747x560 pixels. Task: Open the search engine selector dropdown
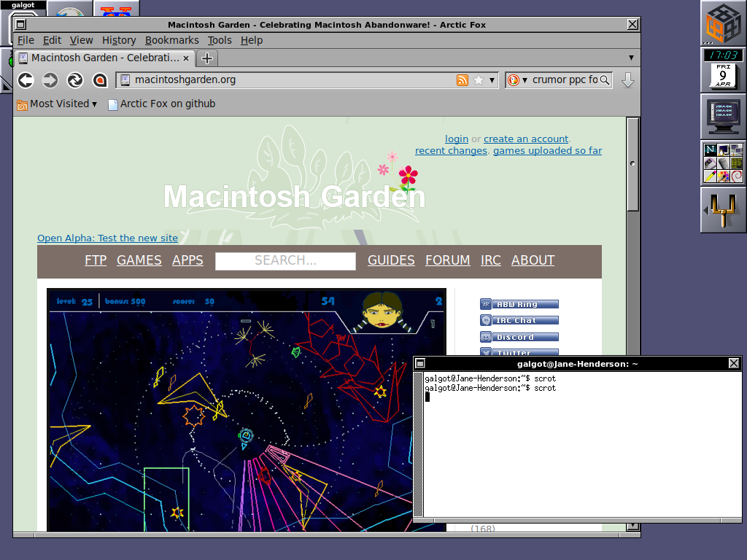tap(525, 80)
